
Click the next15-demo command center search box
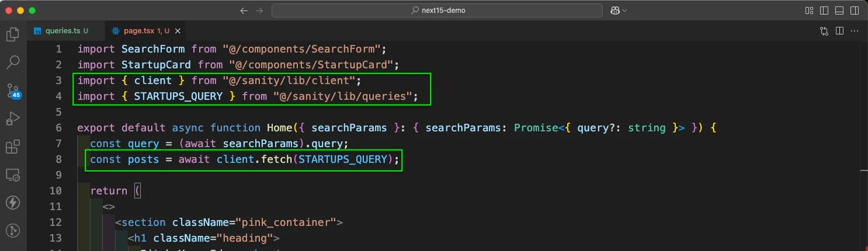[437, 11]
